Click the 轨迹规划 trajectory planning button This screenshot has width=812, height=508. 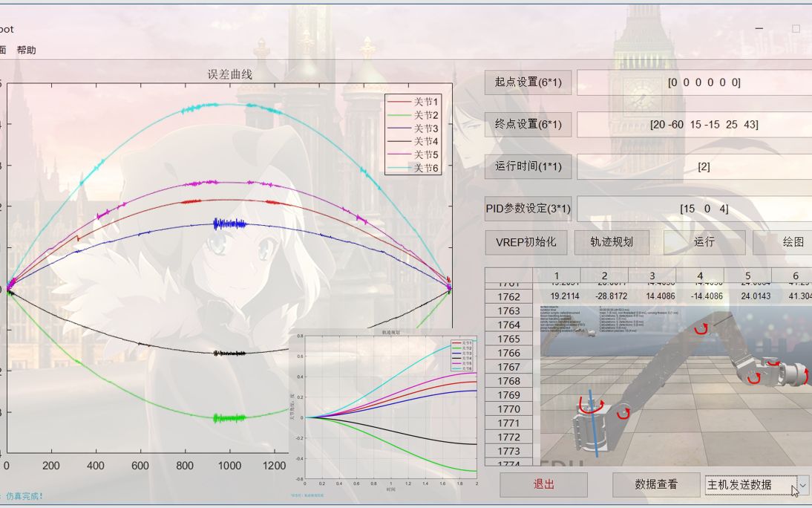(612, 242)
